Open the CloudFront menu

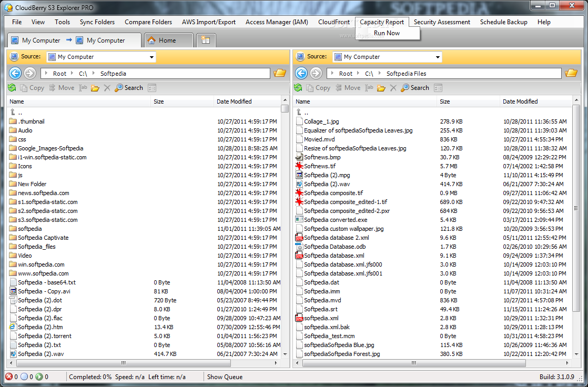tap(334, 22)
